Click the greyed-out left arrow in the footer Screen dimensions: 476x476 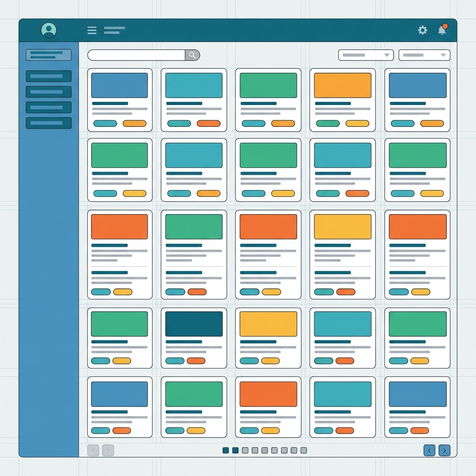click(x=93, y=450)
